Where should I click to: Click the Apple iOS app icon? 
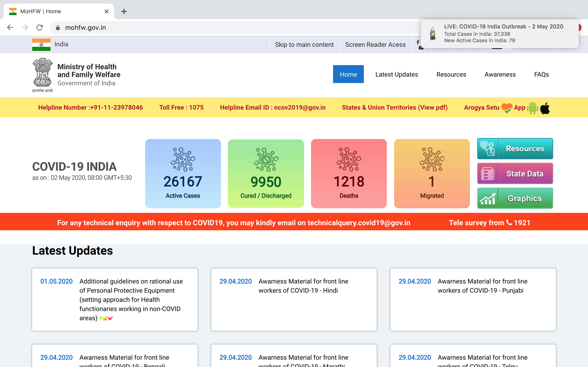click(x=545, y=108)
